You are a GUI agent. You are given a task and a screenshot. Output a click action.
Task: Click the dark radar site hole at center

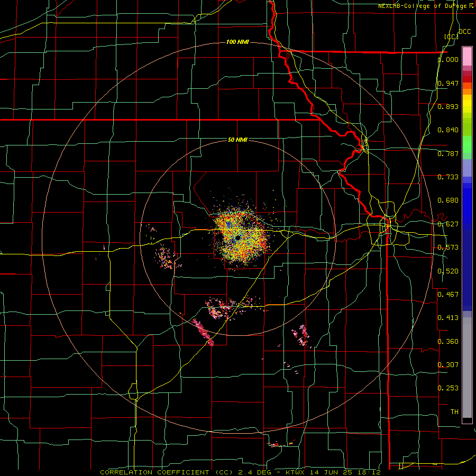(237, 238)
